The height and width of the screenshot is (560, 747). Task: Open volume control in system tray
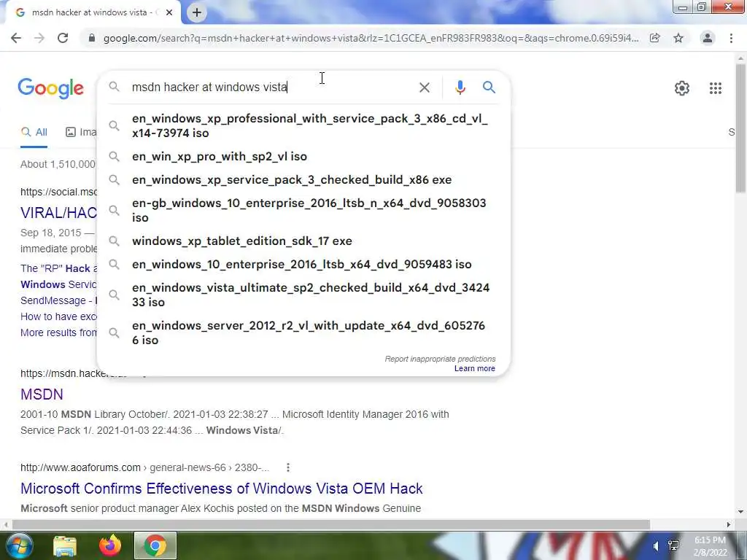(x=656, y=546)
